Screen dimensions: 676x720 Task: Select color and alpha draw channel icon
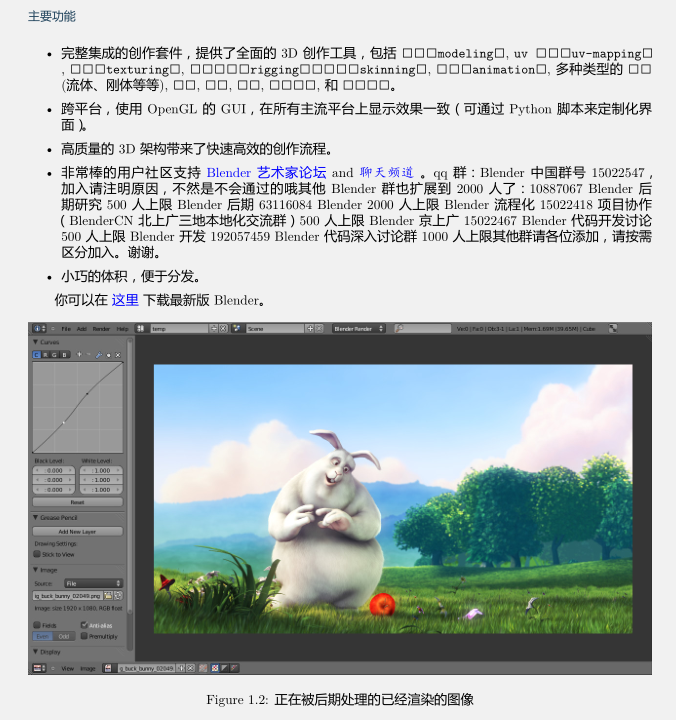click(214, 668)
